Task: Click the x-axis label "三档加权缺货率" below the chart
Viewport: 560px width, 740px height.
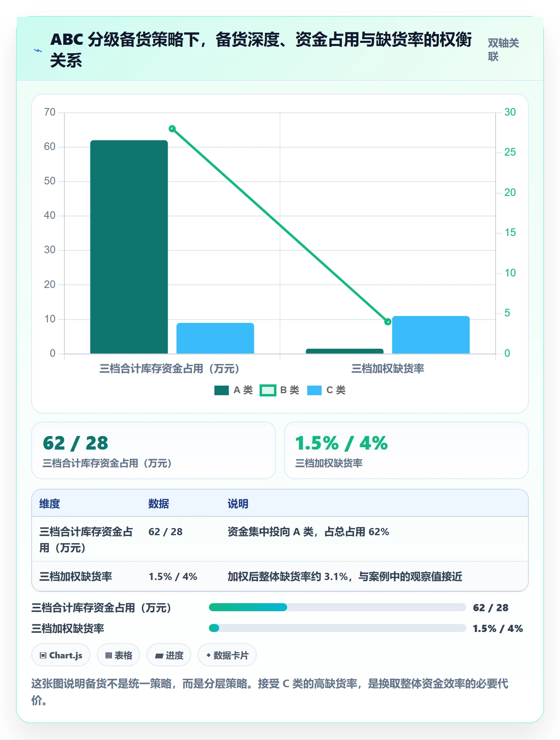Action: [x=388, y=368]
